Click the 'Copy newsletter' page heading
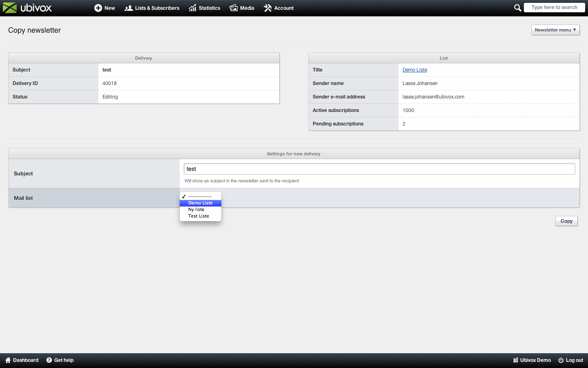This screenshot has height=368, width=588. coord(34,30)
